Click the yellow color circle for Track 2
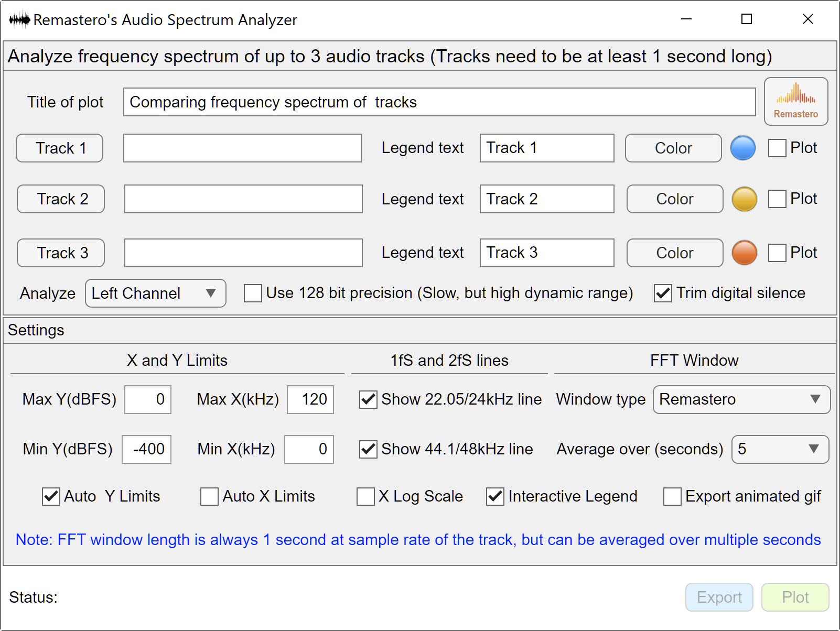Screen dimensions: 840x631 (745, 199)
